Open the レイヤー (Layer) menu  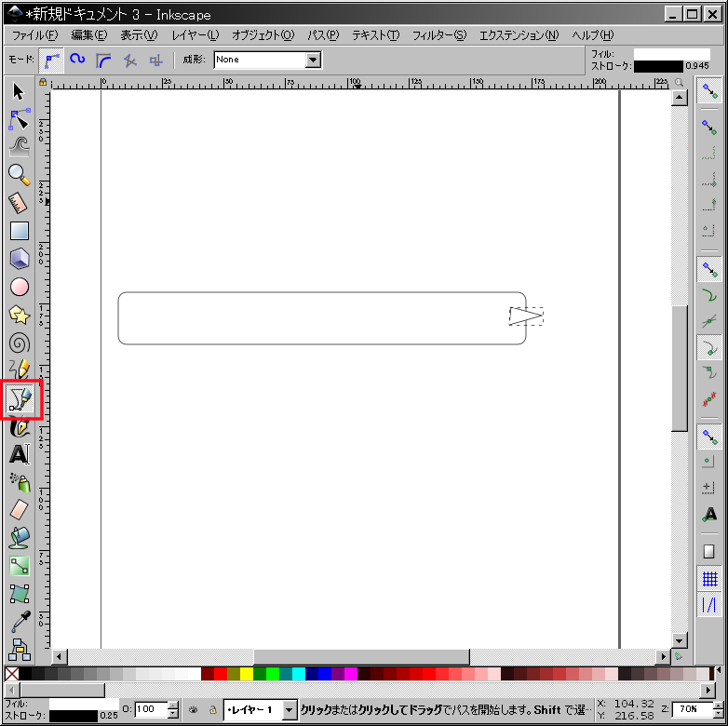(x=195, y=35)
